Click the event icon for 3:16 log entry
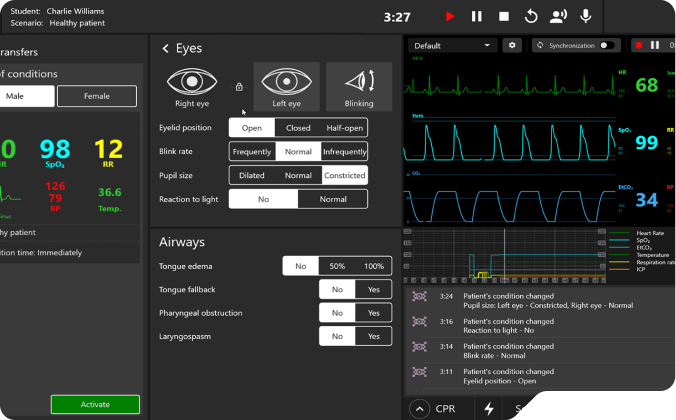The image size is (676, 420). [x=419, y=321]
